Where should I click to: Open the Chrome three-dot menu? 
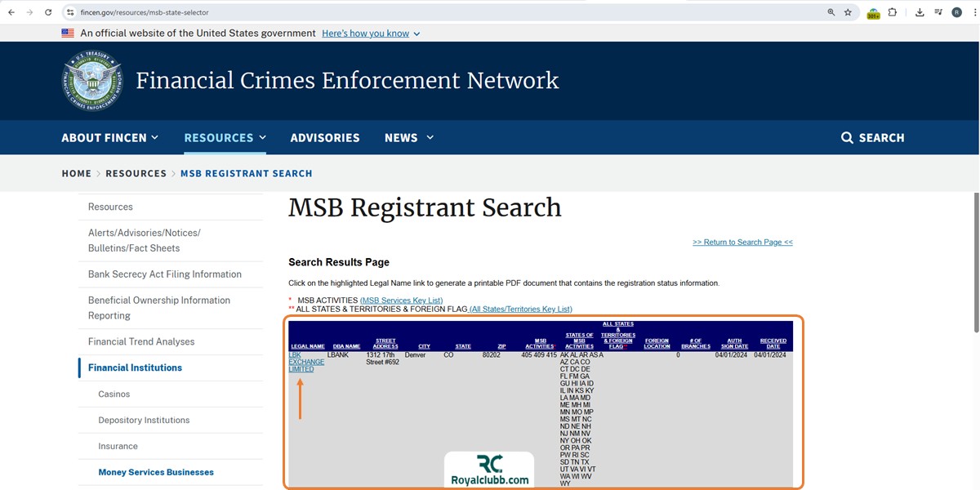pos(973,12)
